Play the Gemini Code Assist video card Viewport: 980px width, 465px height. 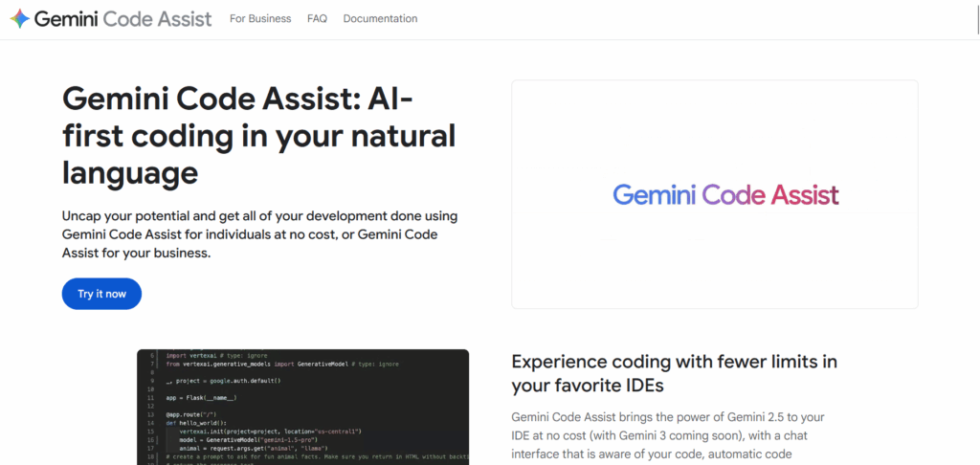[714, 194]
